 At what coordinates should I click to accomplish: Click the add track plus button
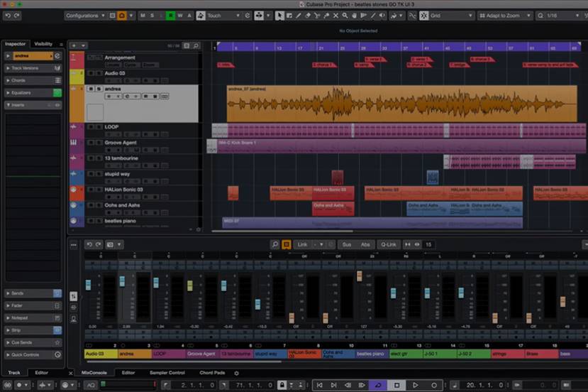point(74,46)
